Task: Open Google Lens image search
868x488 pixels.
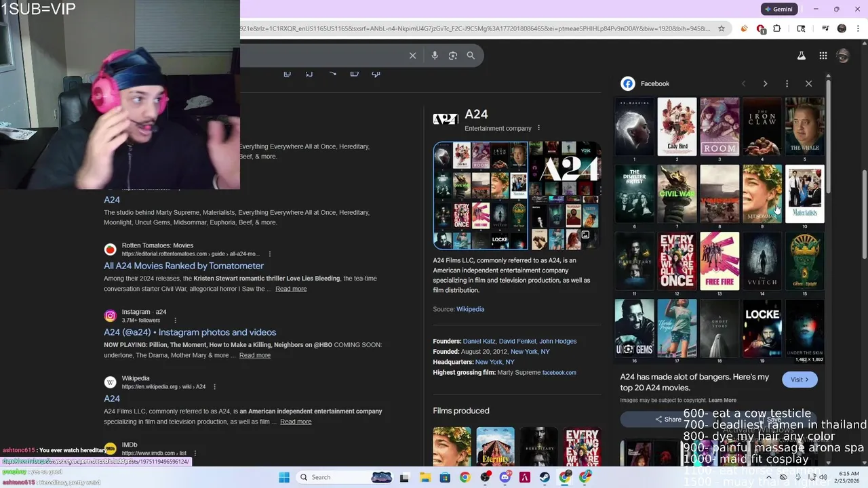Action: 453,56
